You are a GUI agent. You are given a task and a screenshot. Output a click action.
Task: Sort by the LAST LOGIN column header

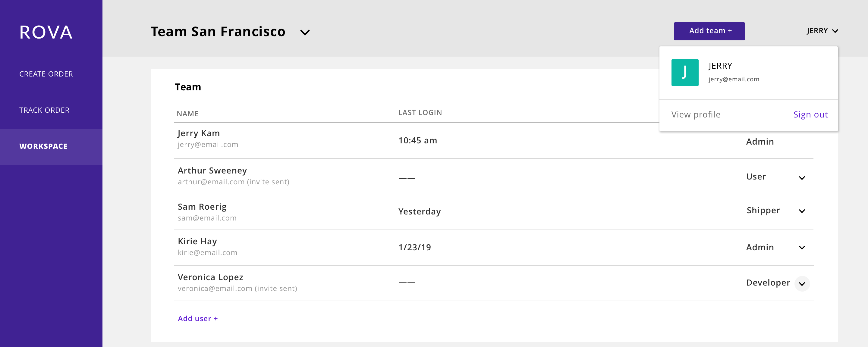point(420,113)
